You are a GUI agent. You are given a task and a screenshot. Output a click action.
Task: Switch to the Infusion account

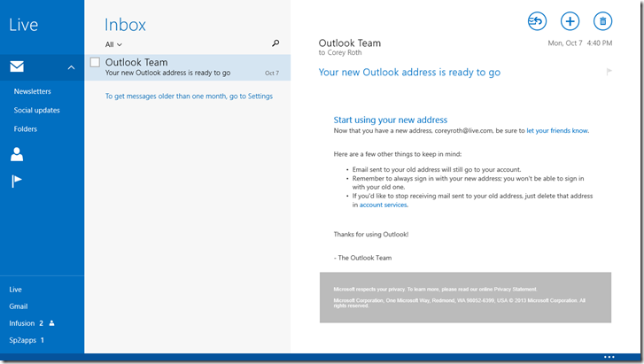[x=22, y=323]
